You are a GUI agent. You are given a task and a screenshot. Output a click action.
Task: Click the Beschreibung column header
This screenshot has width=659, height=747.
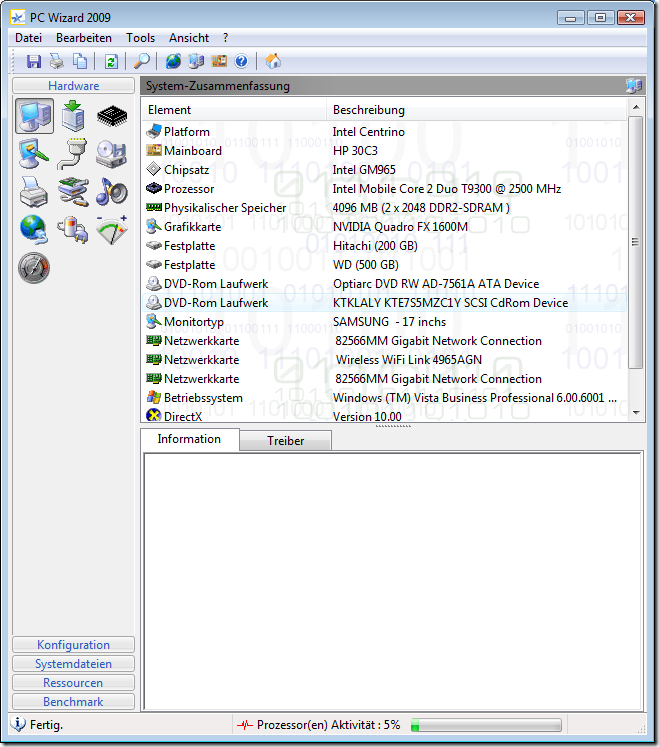coord(477,110)
